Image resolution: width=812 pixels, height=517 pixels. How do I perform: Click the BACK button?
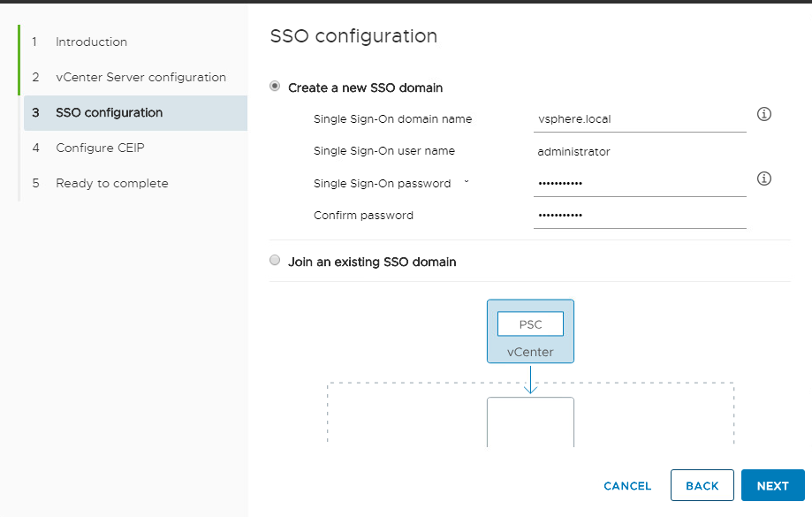[x=702, y=486]
